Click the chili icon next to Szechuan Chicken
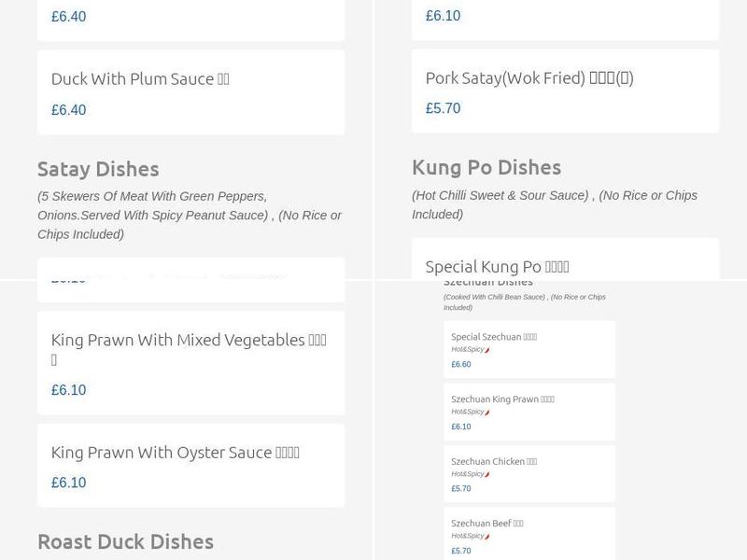 click(x=487, y=472)
